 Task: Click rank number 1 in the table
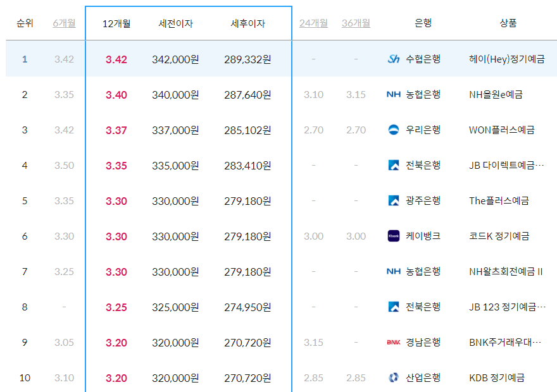(25, 59)
